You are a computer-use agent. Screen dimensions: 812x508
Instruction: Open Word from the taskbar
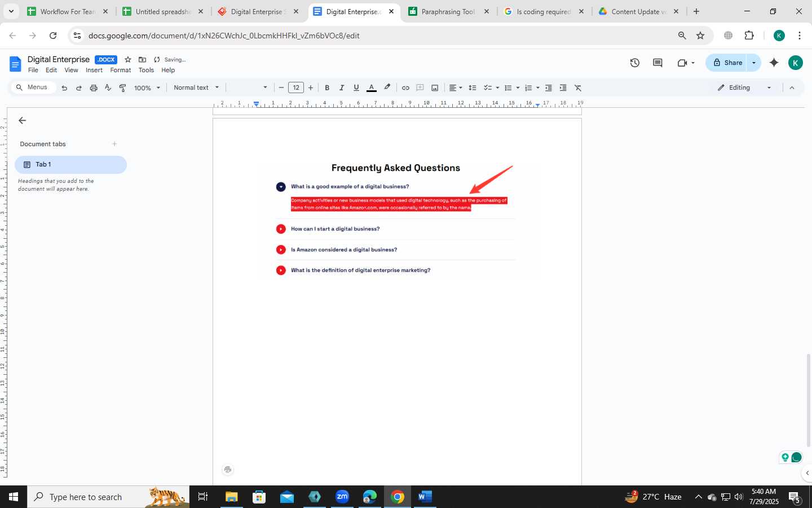[x=425, y=497]
